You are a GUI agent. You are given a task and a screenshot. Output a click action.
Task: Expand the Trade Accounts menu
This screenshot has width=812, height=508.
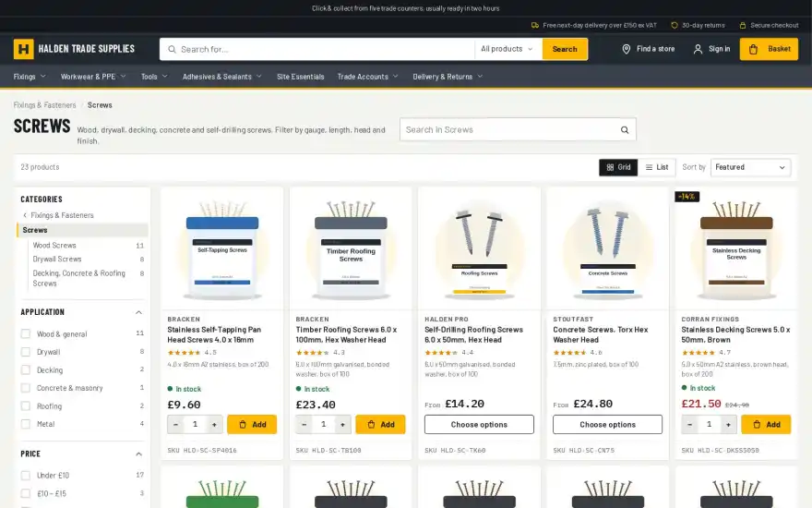[367, 77]
